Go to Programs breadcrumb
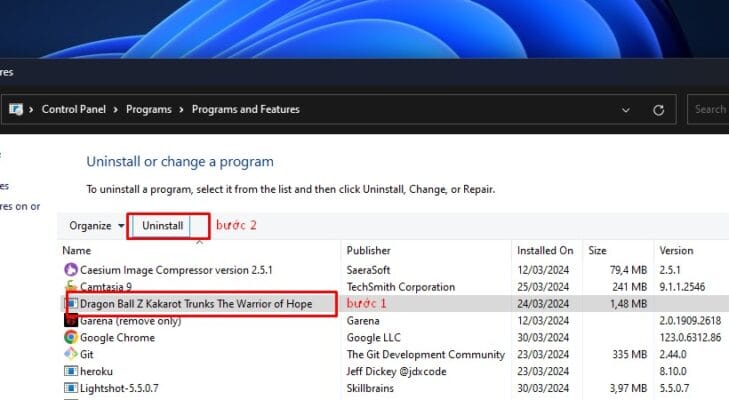The height and width of the screenshot is (400, 729). pos(149,109)
